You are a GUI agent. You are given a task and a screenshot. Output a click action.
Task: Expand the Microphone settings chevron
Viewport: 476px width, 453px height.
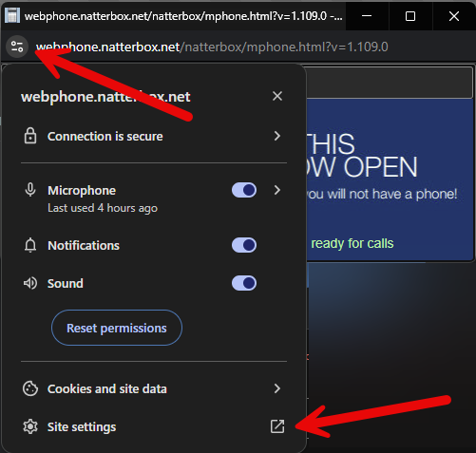(277, 190)
